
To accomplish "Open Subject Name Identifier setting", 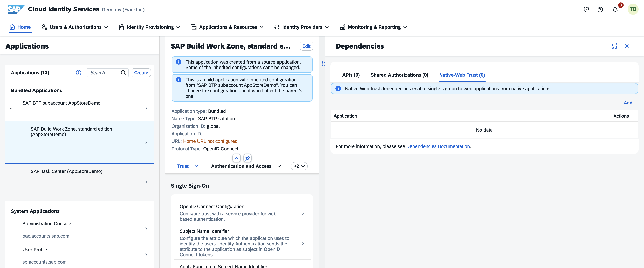I will (242, 243).
